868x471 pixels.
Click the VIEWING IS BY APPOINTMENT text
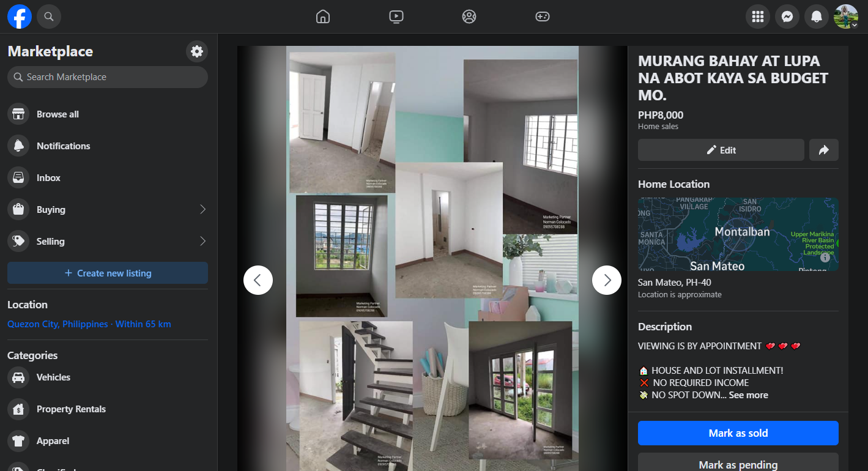[x=700, y=346]
